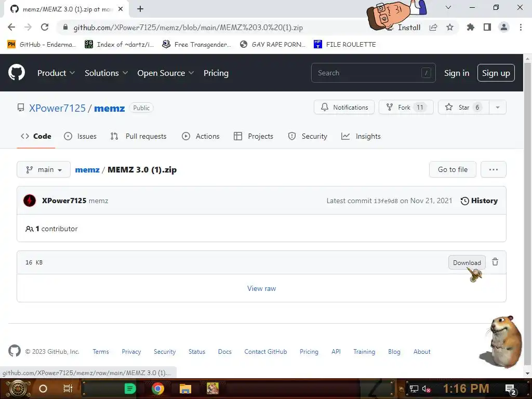This screenshot has width=532, height=399.
Task: Open Chrome from the taskbar
Action: click(x=158, y=388)
